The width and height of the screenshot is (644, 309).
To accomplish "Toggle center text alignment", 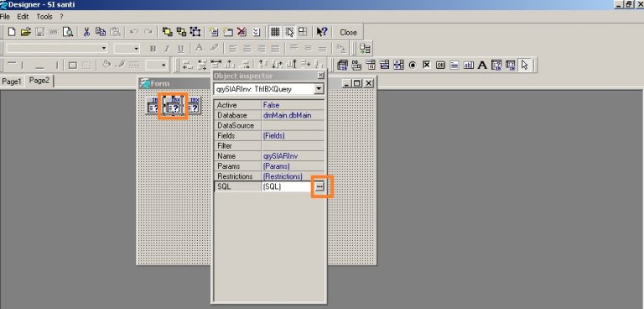I will pos(247,49).
